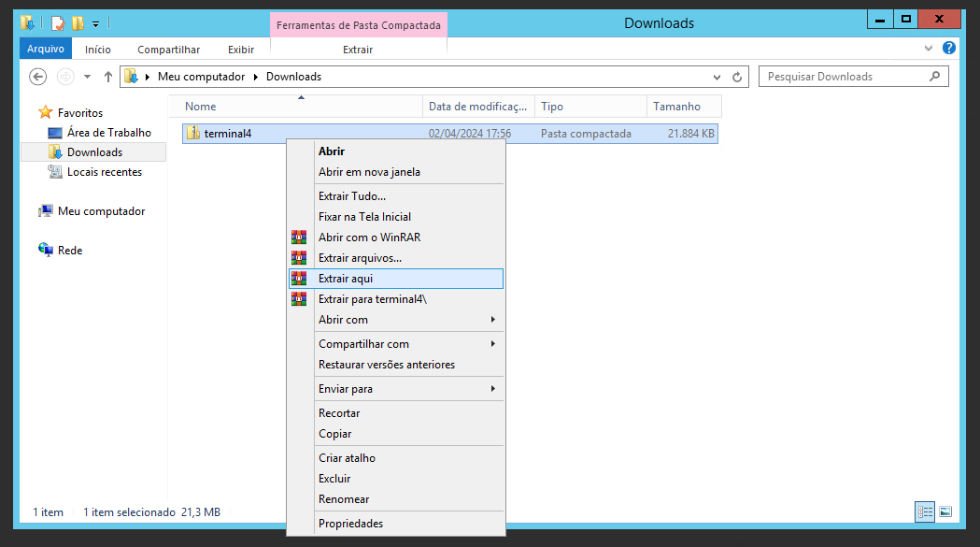
Task: Click the WinRAR icon beside Extrair aqui
Action: [299, 279]
